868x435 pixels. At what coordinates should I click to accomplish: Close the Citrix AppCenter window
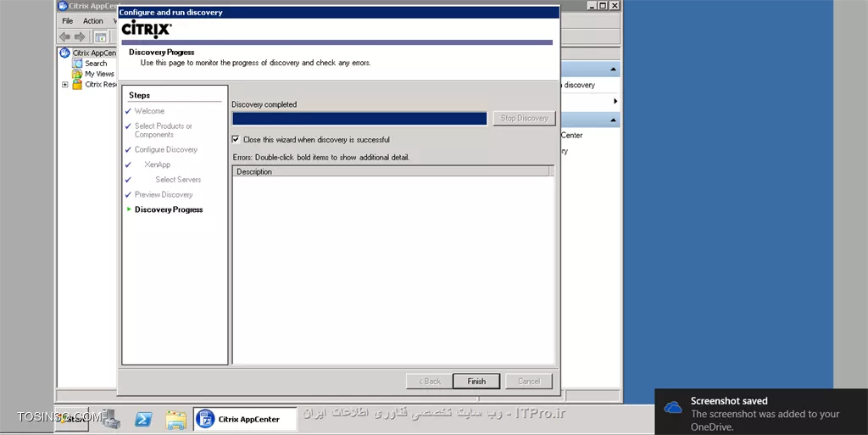click(615, 6)
